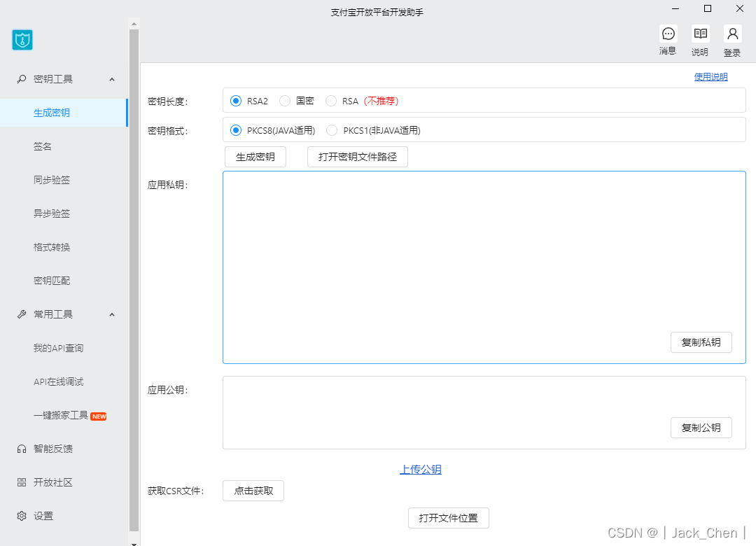Image resolution: width=756 pixels, height=546 pixels.
Task: Click the 生成密钥 button
Action: point(255,157)
